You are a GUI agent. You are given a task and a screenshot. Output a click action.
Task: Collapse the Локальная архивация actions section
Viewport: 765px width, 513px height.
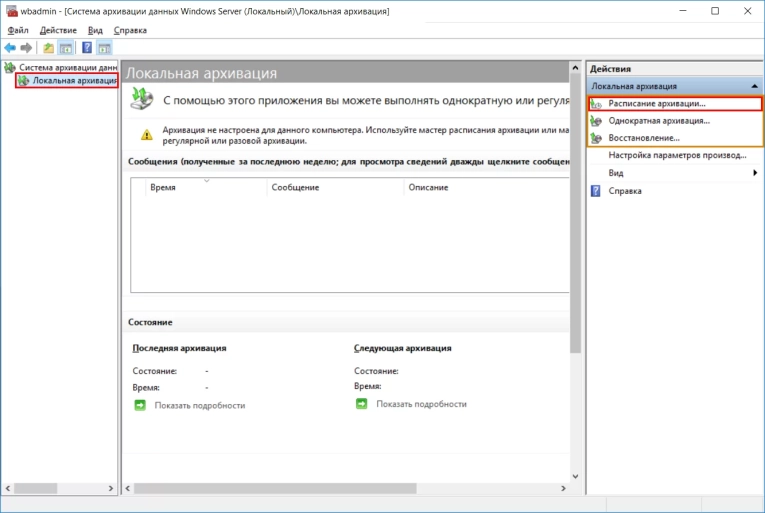(x=753, y=87)
